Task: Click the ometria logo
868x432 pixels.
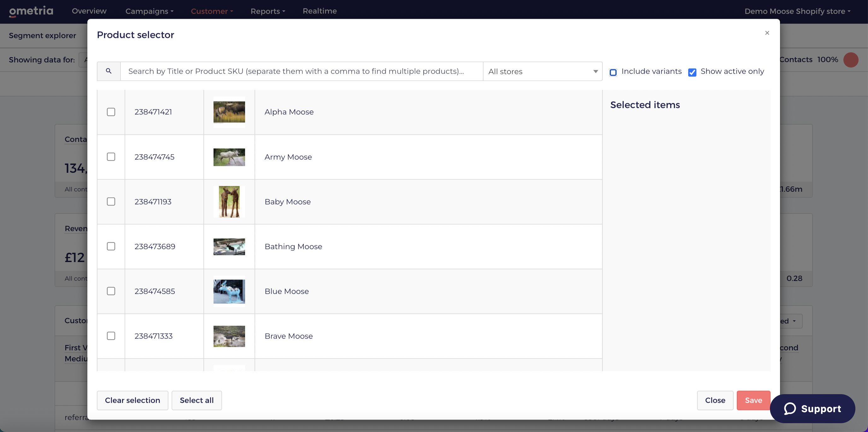Action: click(x=31, y=11)
